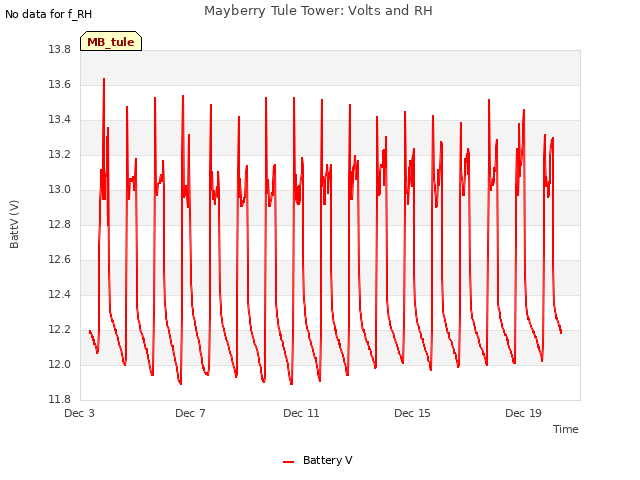
Task: Click the red Battery V legend swatch
Action: tap(289, 462)
